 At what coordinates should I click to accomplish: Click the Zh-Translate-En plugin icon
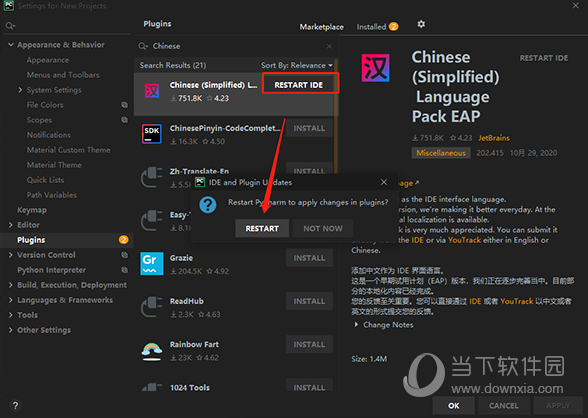coord(152,177)
